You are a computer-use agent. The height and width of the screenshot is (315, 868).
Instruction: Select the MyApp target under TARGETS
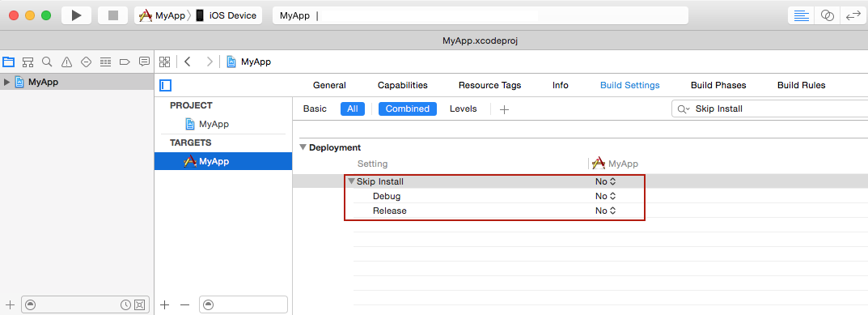pyautogui.click(x=223, y=161)
